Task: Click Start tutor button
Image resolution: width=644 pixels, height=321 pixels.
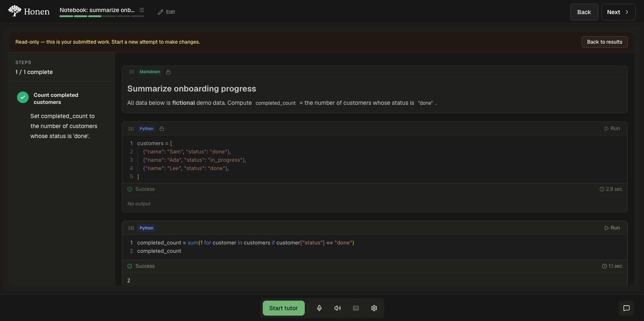Action: 284,308
